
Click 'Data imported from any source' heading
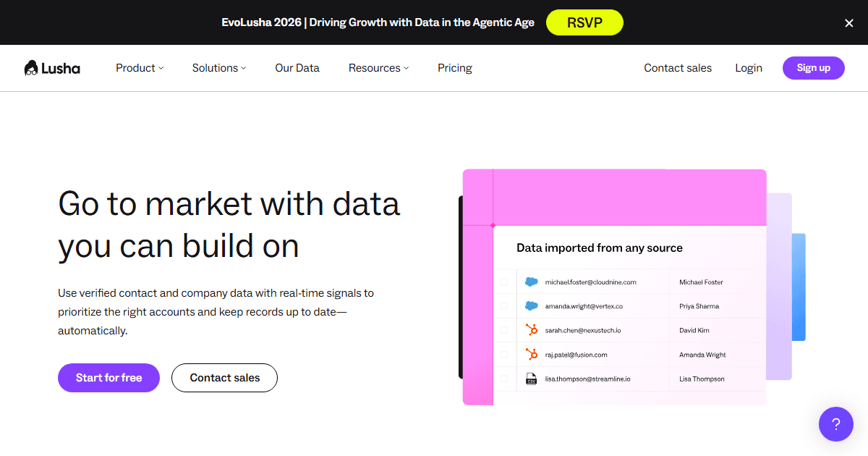pyautogui.click(x=600, y=248)
